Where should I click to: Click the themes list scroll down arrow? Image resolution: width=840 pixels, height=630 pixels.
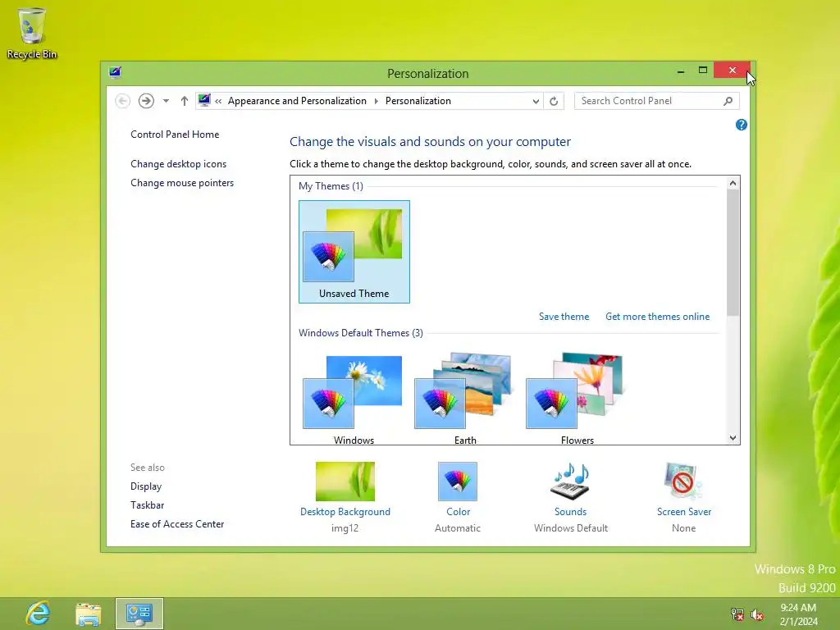click(733, 438)
